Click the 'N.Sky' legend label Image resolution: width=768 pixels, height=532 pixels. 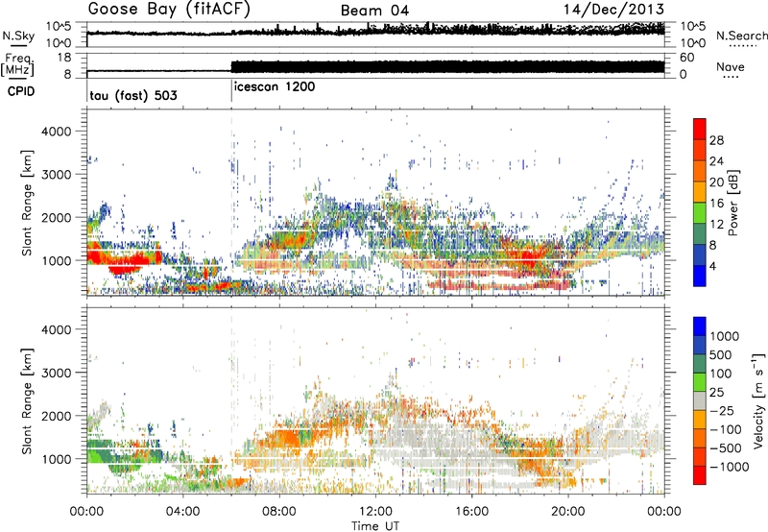tap(18, 36)
